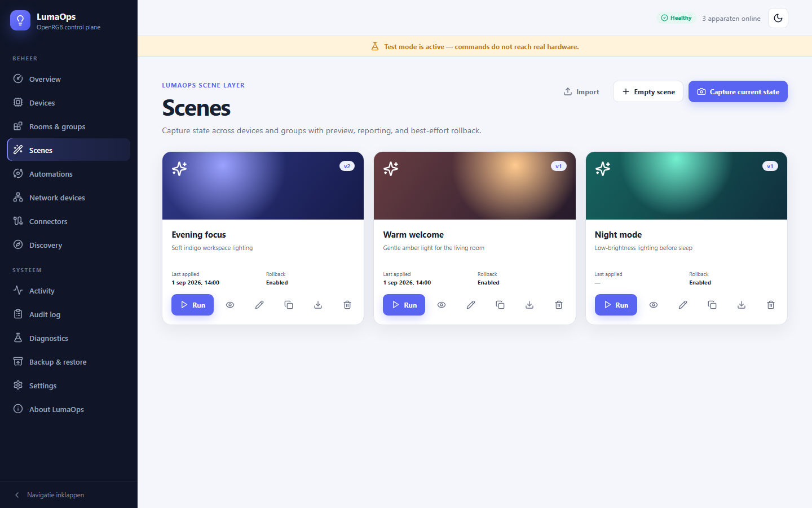Click Capture current state
Viewport: 812px width, 508px height.
point(738,91)
